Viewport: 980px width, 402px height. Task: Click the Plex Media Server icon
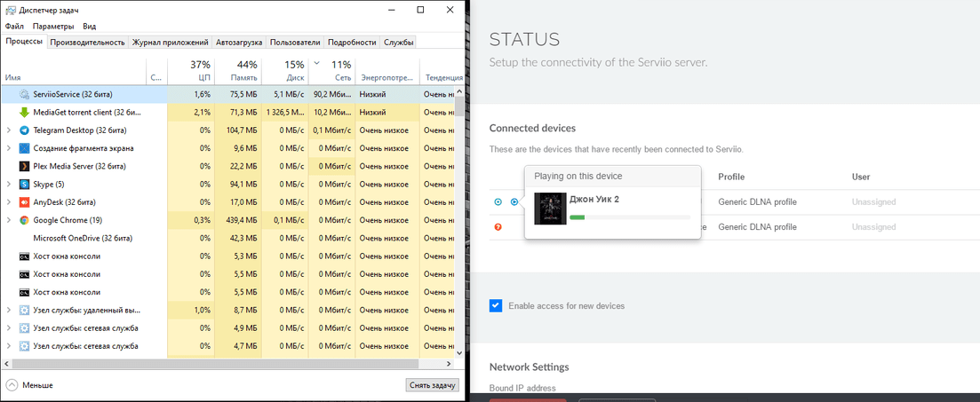24,167
